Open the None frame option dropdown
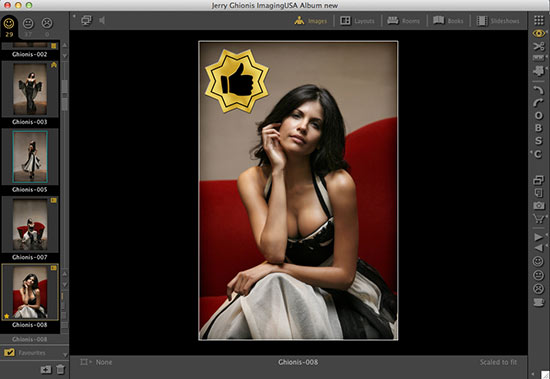Image resolution: width=550 pixels, height=379 pixels. click(x=96, y=362)
